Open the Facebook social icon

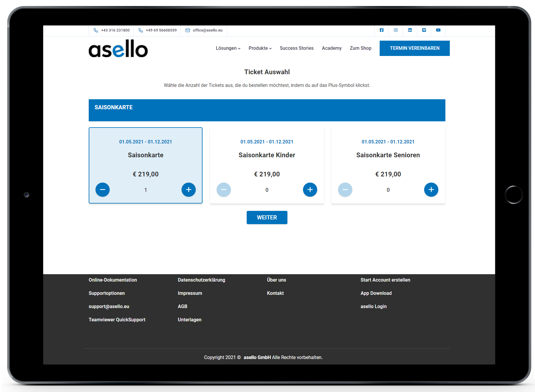[x=381, y=30]
